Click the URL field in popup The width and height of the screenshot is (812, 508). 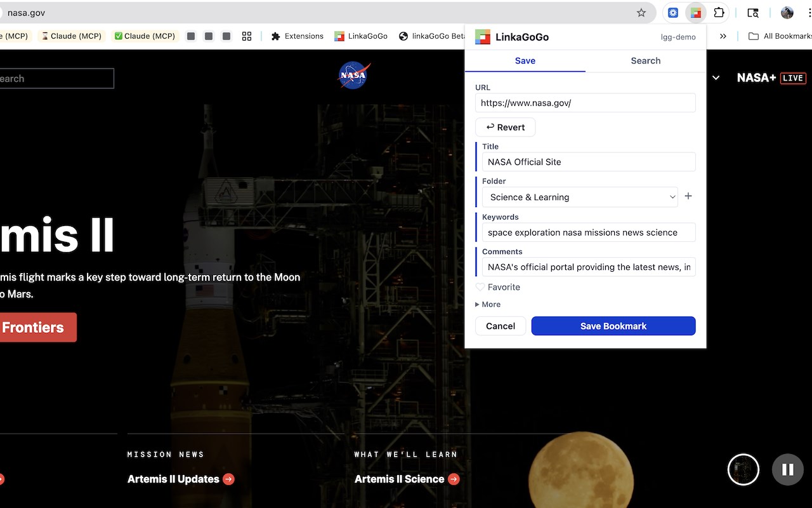(x=586, y=103)
